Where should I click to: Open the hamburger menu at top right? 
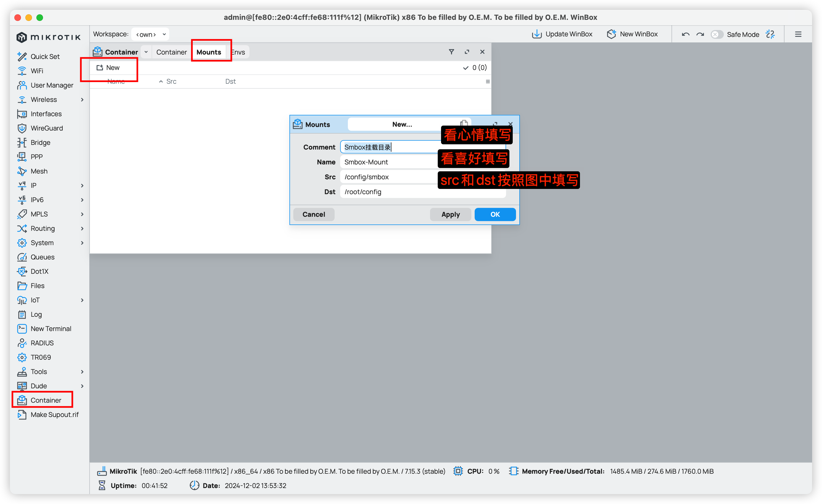(x=798, y=34)
